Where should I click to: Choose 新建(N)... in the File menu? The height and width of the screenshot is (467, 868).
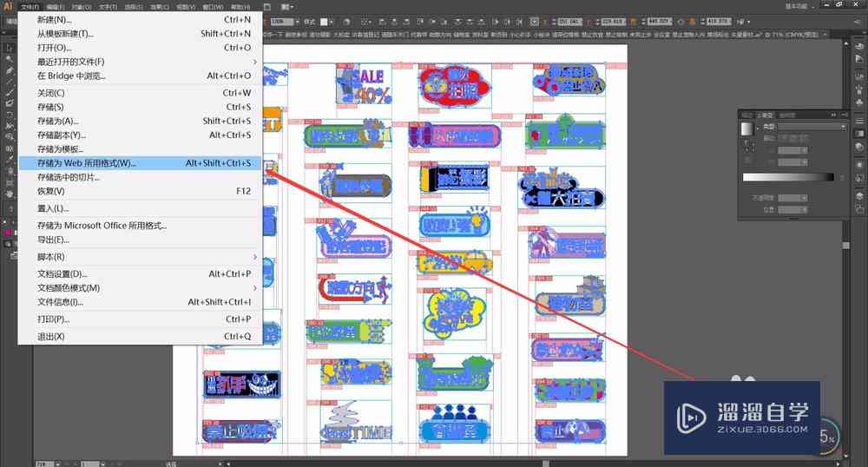[x=140, y=19]
